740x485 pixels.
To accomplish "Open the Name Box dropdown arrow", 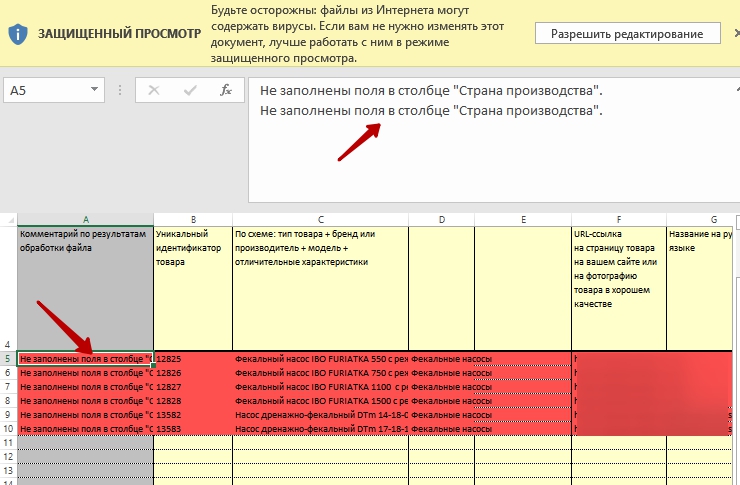I will tap(94, 90).
